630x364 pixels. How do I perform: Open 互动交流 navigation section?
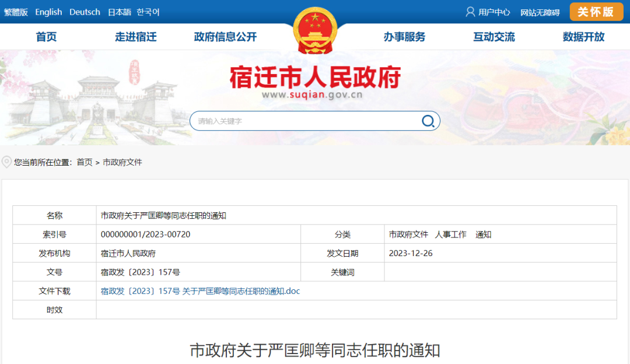tap(494, 36)
